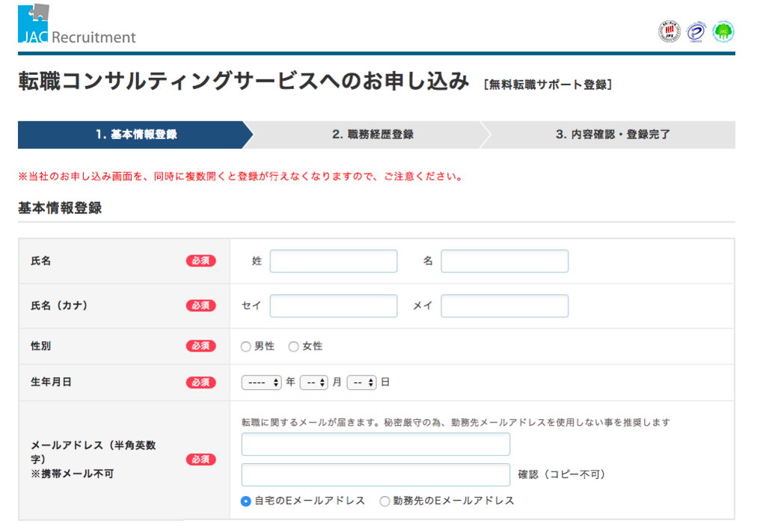Image resolution: width=766 pixels, height=532 pixels.
Task: Choose 自宅のEメールアドレス radio option
Action: [246, 501]
